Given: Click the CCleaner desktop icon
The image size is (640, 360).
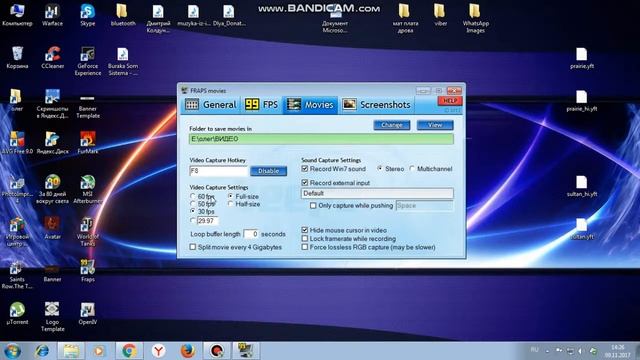Looking at the screenshot, I should click(x=53, y=57).
